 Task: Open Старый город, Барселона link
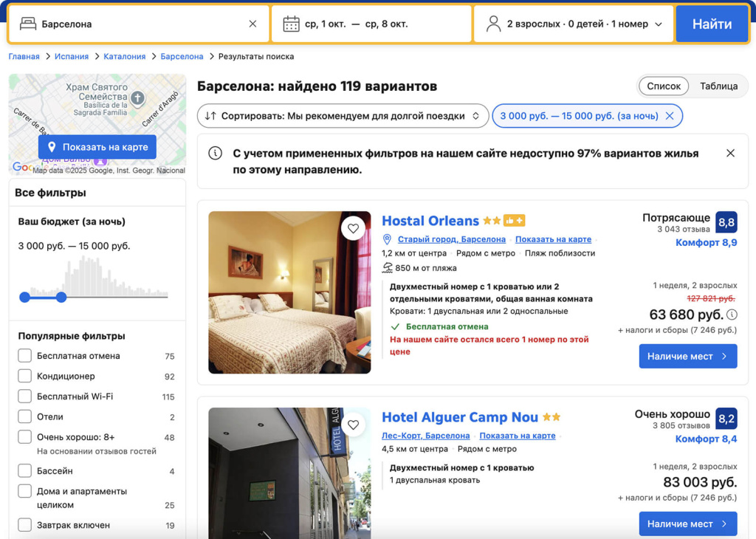451,239
